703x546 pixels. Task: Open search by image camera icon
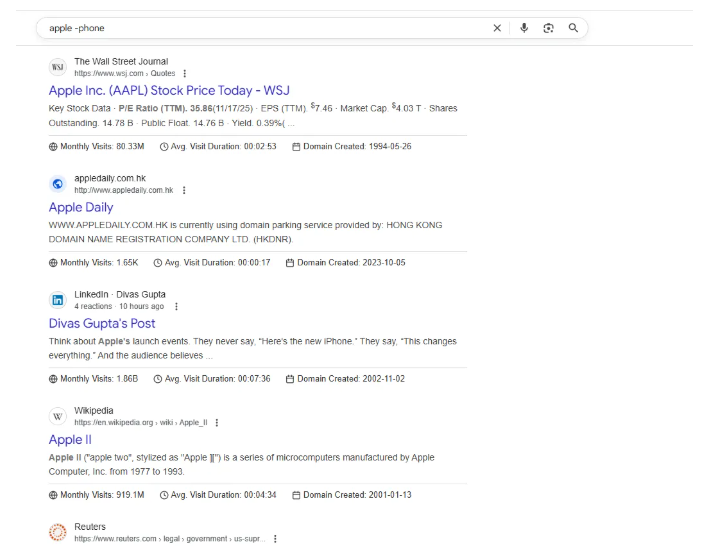(548, 28)
